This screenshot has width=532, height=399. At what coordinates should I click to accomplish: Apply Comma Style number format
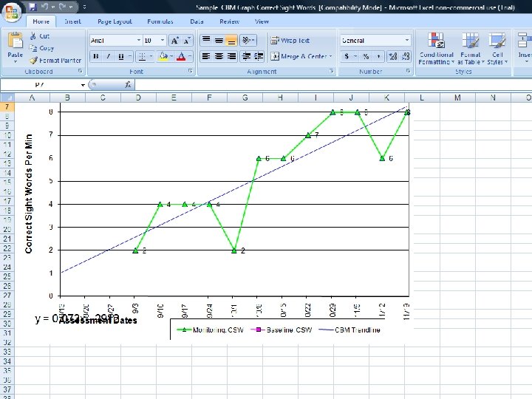378,56
